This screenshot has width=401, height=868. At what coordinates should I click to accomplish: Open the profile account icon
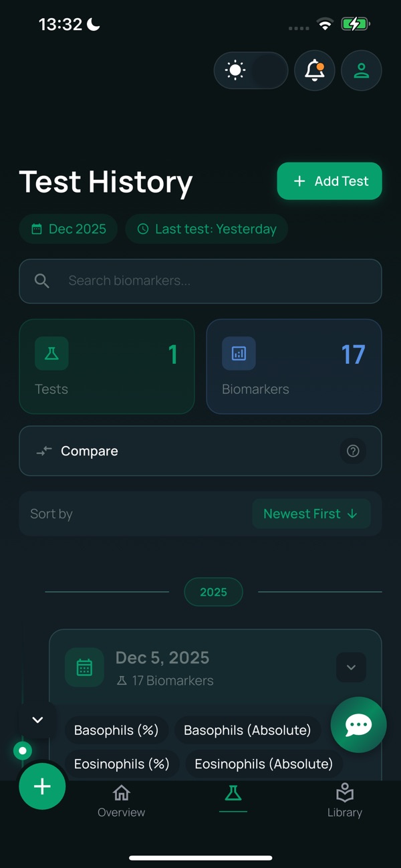pos(361,70)
